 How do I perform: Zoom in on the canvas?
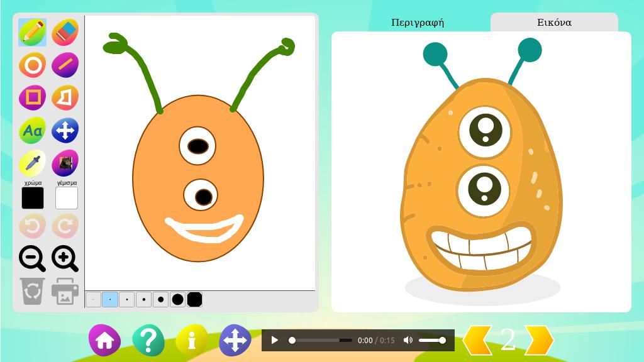[65, 258]
